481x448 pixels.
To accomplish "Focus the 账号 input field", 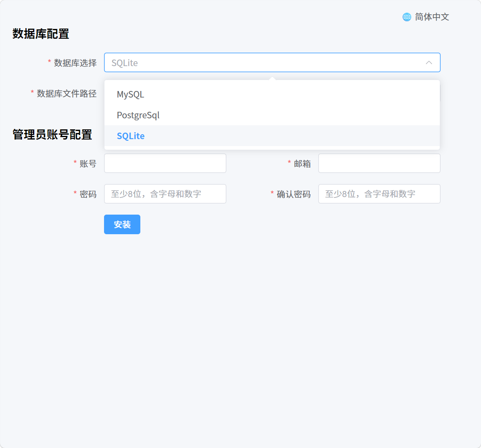I will 165,163.
